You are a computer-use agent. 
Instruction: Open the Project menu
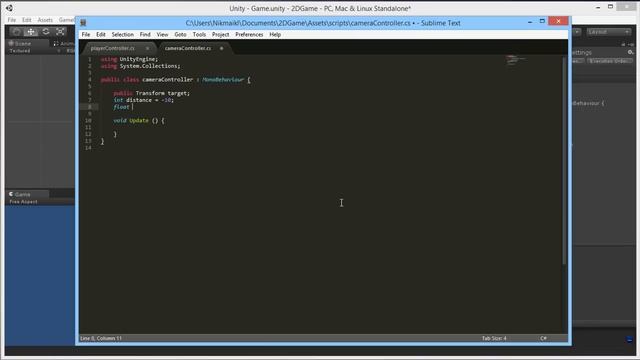click(220, 35)
